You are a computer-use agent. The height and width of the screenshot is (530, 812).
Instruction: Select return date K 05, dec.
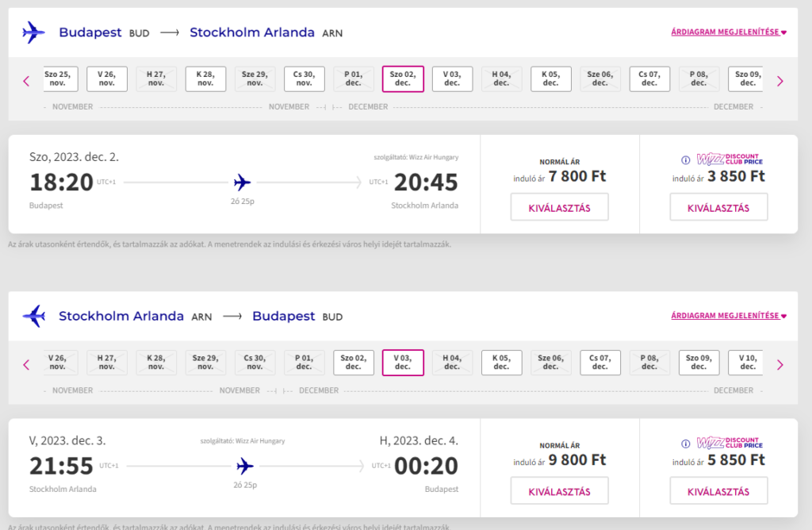(501, 363)
